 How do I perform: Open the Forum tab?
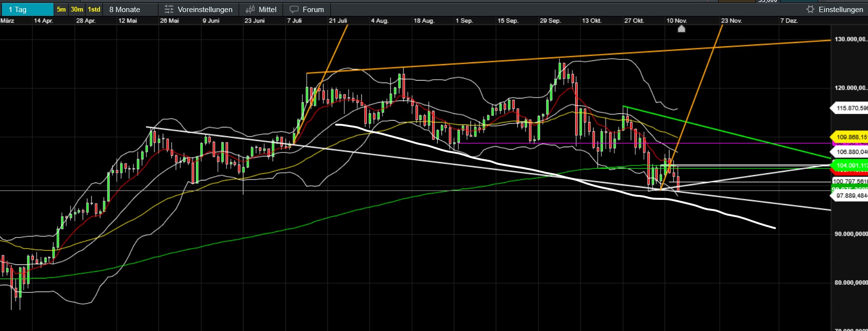(313, 10)
